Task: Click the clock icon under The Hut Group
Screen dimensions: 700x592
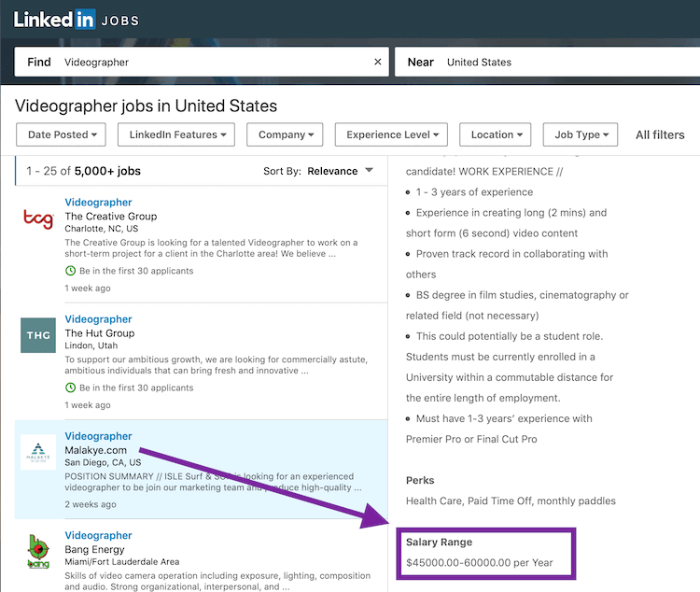Action: (70, 388)
